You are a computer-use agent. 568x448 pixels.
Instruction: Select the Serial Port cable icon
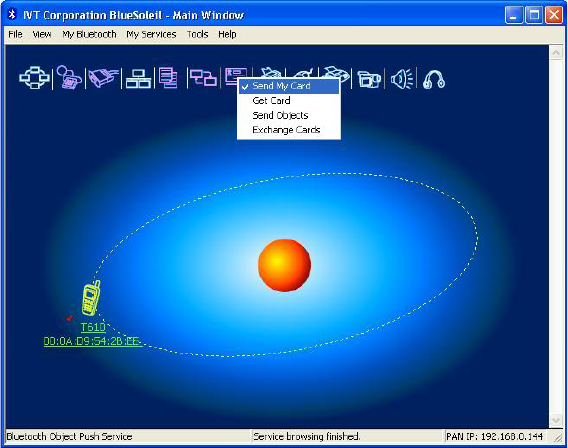coord(103,78)
